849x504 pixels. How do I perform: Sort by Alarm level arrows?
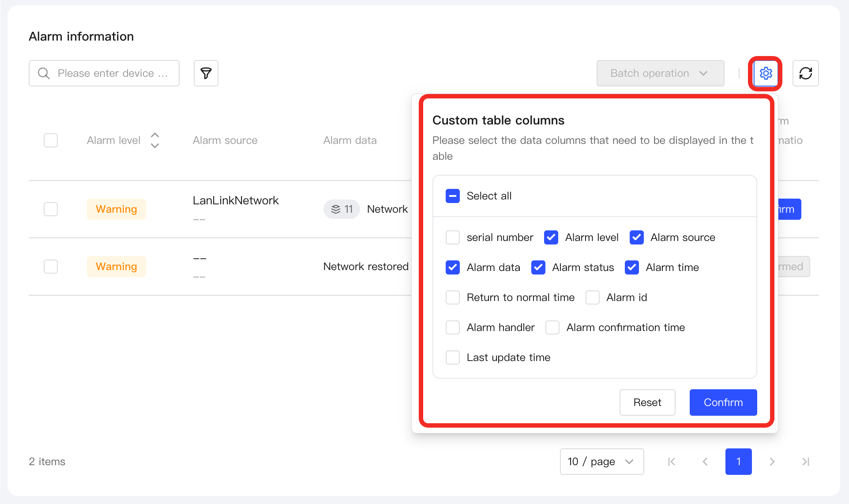155,140
